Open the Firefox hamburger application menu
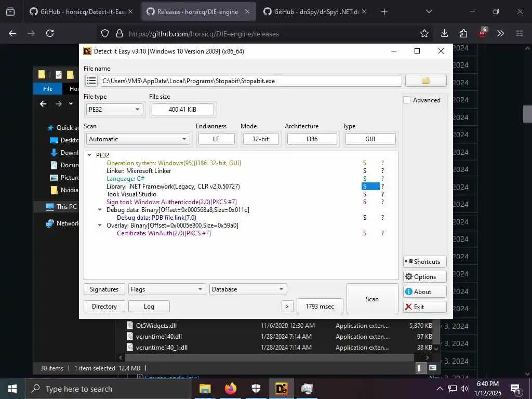The height and width of the screenshot is (399, 532). pos(520,33)
